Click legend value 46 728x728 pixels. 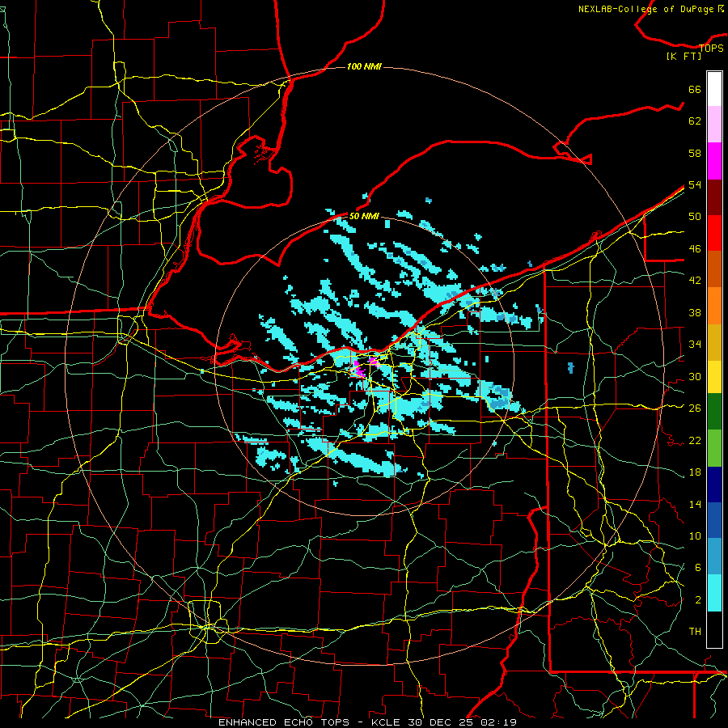695,249
